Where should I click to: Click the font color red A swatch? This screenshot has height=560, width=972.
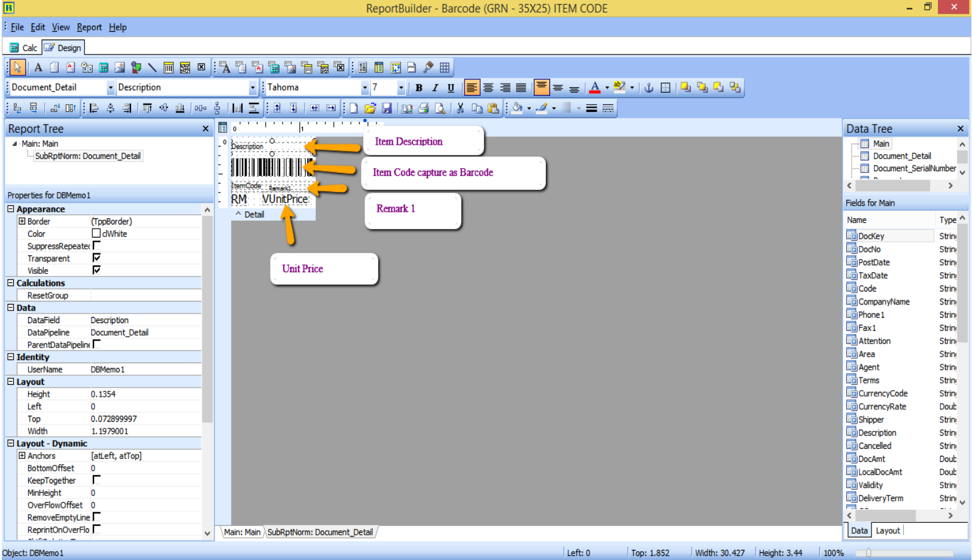coord(594,88)
